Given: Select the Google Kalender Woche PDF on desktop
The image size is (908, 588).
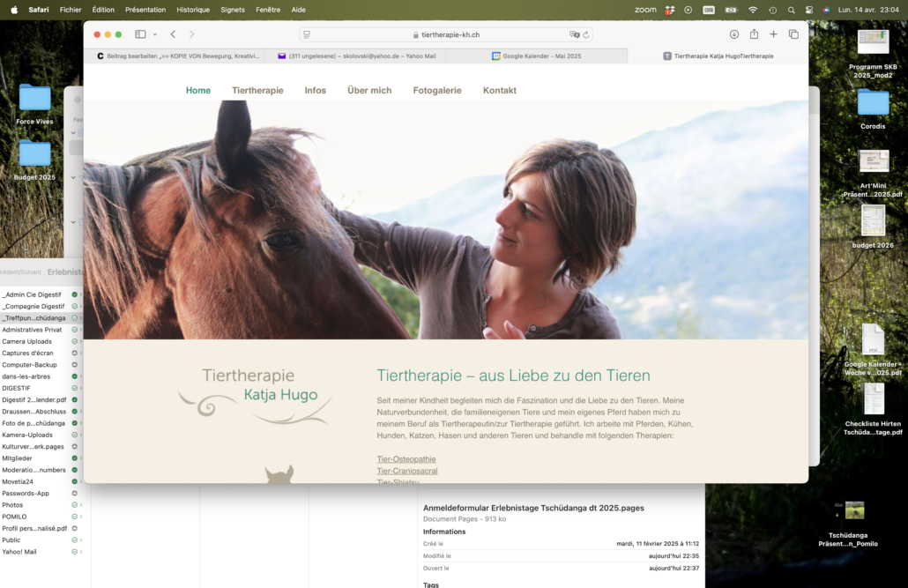Looking at the screenshot, I should click(873, 350).
